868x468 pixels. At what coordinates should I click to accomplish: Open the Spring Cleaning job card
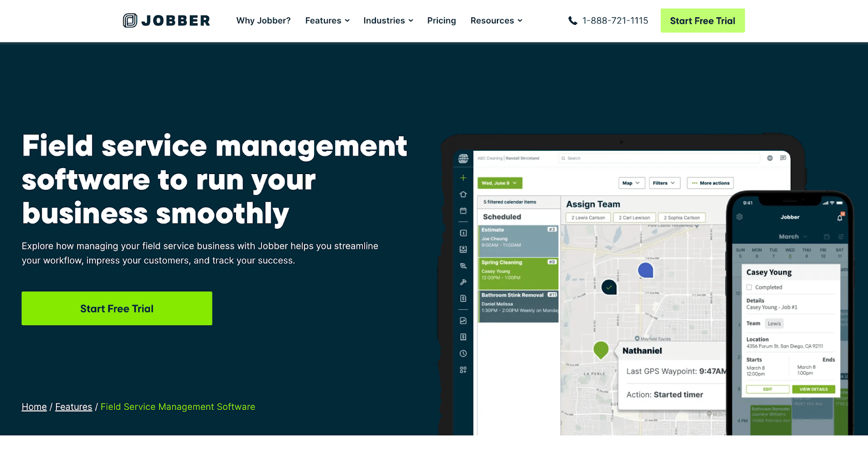(x=518, y=273)
